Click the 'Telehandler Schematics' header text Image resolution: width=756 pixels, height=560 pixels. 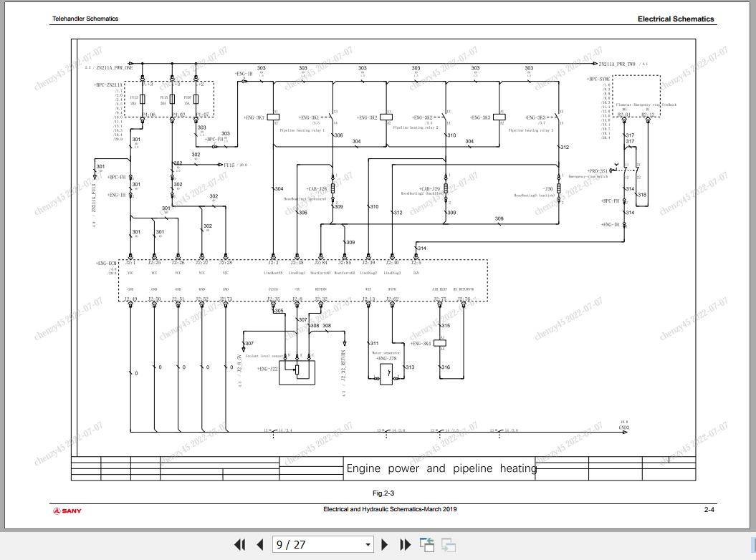(x=85, y=19)
